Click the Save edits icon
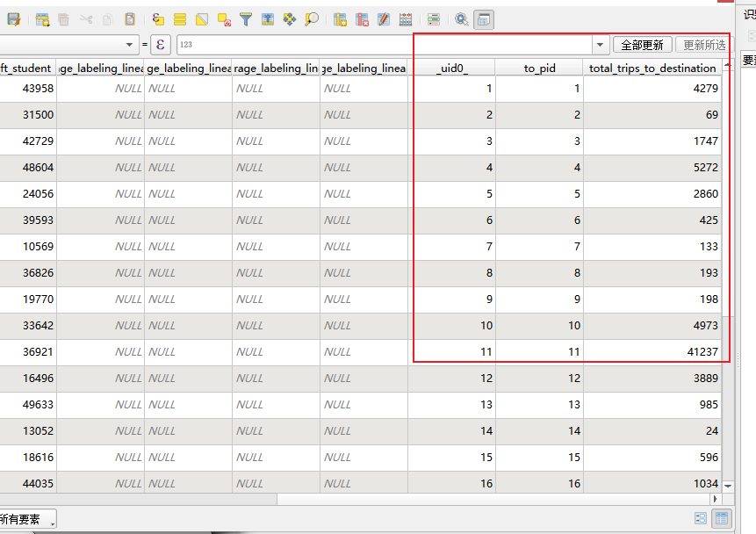Screen dimensions: 756x534 [13, 19]
